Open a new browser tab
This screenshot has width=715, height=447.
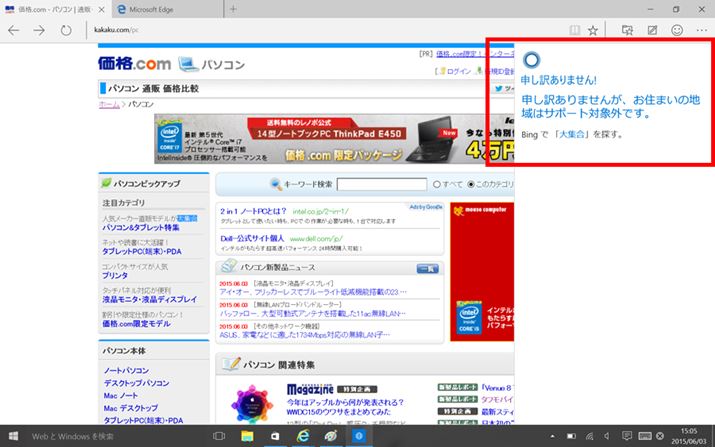tap(233, 9)
